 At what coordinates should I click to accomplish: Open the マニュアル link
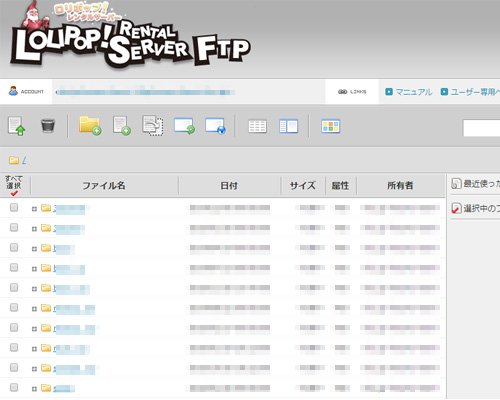pyautogui.click(x=414, y=92)
